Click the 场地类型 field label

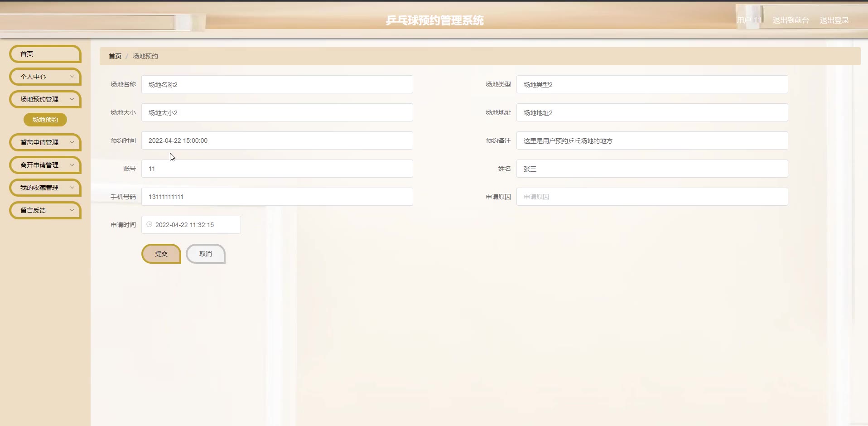498,84
